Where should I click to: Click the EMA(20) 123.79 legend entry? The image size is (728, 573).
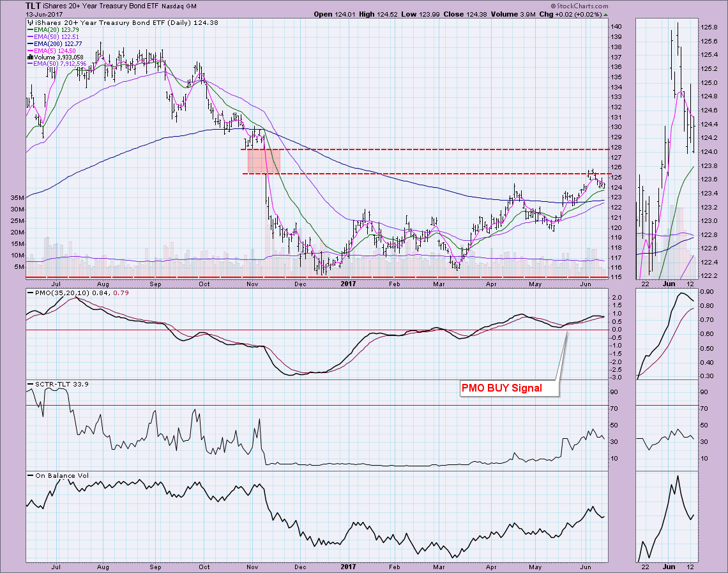pos(52,30)
